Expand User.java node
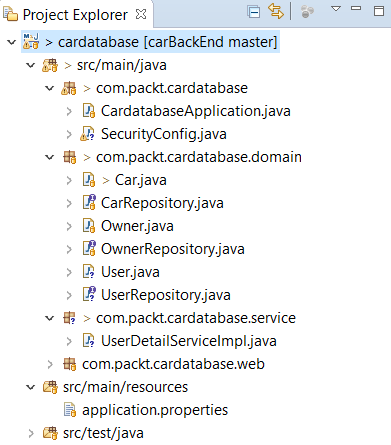 click(x=69, y=272)
